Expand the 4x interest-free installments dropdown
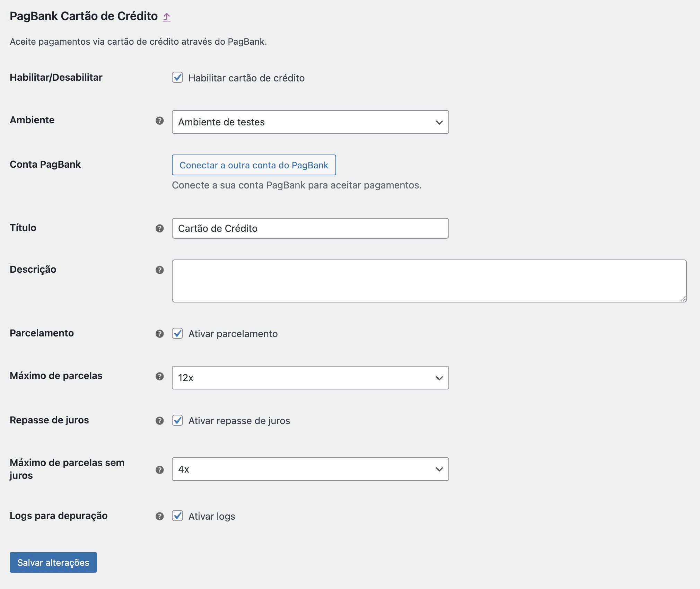700x589 pixels. [x=310, y=469]
